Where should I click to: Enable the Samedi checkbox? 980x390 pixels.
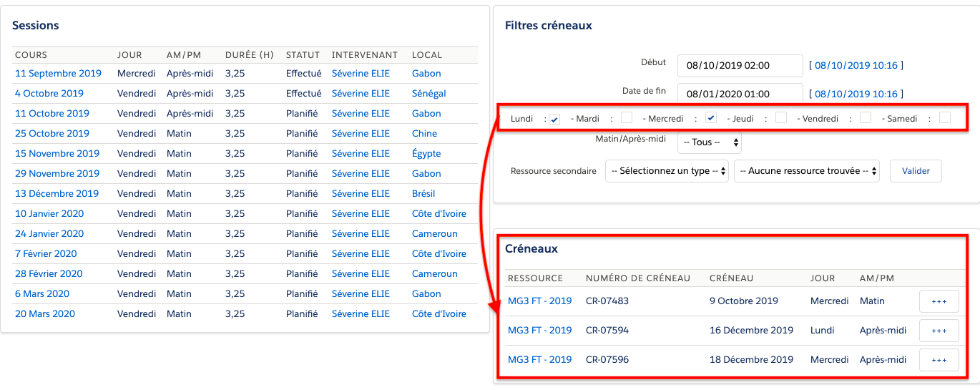pyautogui.click(x=945, y=118)
